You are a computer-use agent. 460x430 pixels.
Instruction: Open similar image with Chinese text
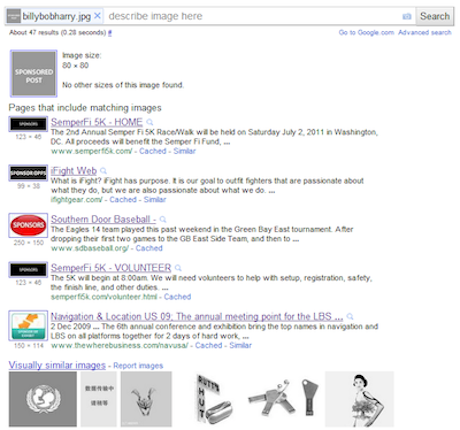tap(99, 399)
